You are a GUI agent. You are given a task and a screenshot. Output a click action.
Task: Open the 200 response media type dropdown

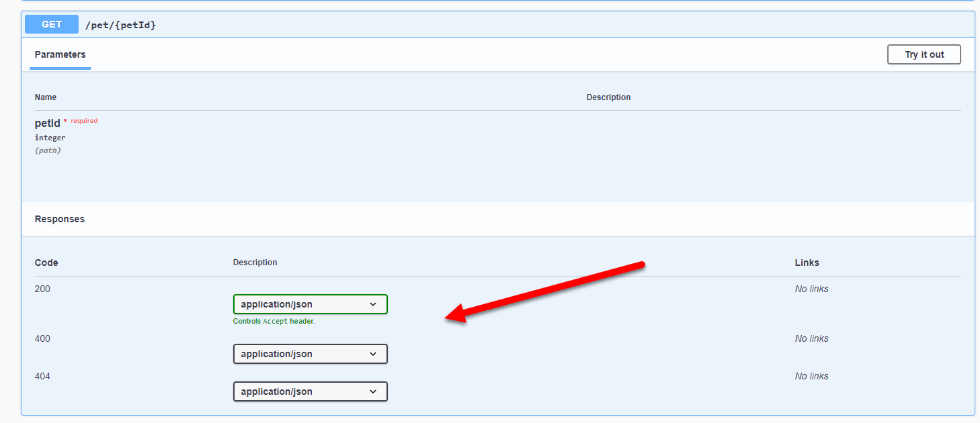tap(311, 304)
